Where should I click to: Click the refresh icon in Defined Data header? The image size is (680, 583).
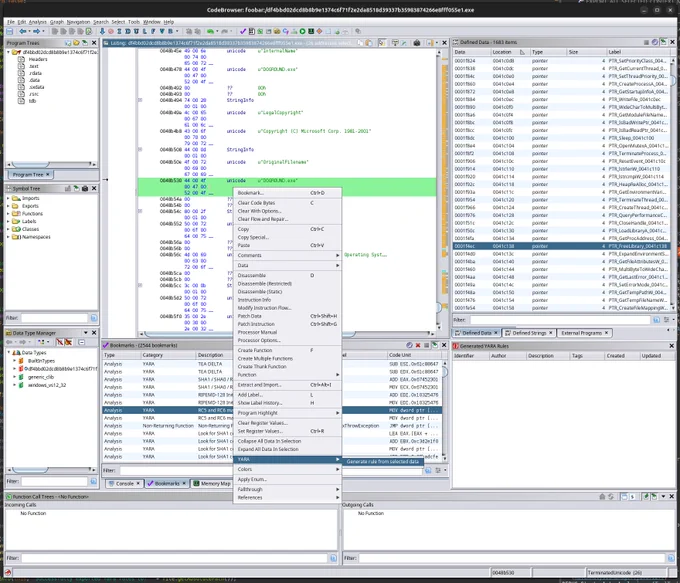click(654, 42)
